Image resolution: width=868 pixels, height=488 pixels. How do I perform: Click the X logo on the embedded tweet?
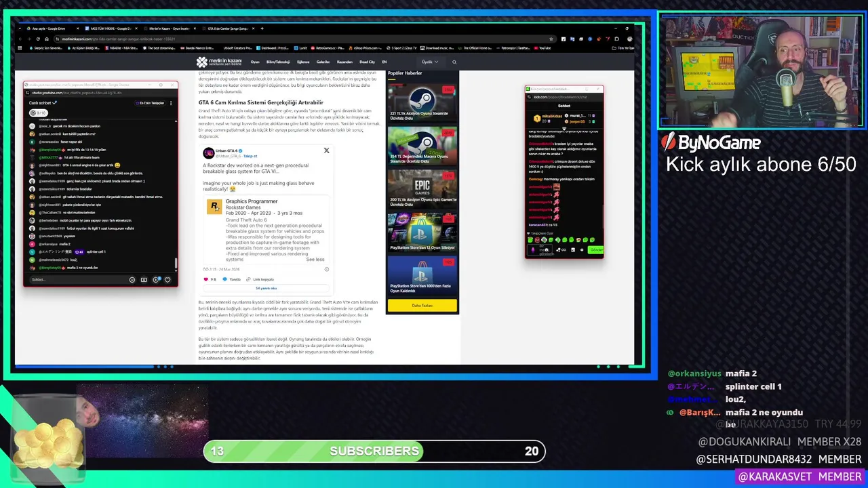(x=326, y=150)
